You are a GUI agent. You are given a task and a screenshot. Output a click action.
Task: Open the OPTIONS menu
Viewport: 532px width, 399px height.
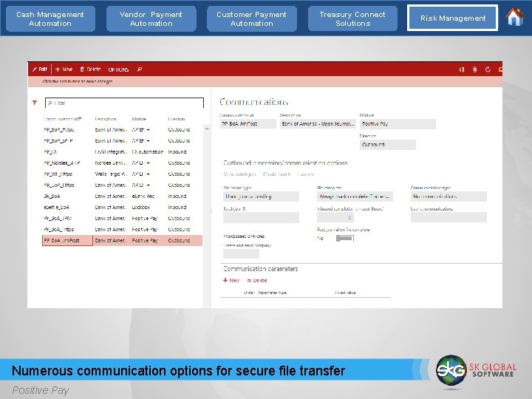pos(118,69)
